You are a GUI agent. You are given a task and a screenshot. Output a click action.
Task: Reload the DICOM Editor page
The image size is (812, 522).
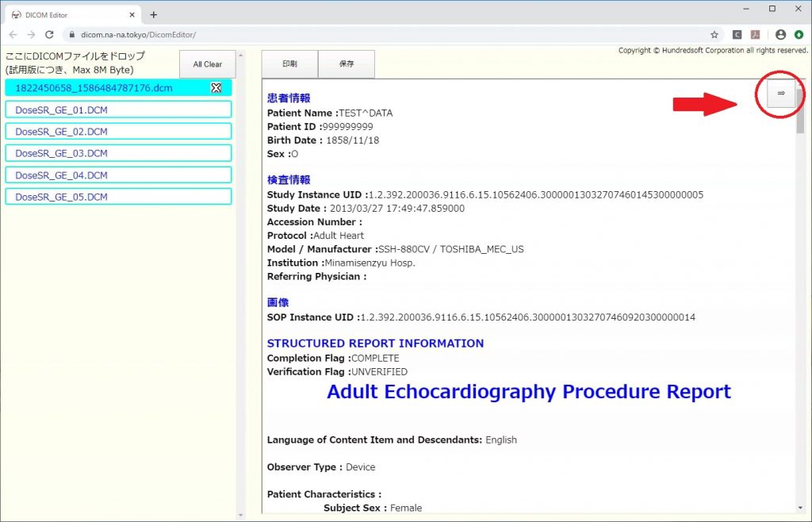point(49,35)
